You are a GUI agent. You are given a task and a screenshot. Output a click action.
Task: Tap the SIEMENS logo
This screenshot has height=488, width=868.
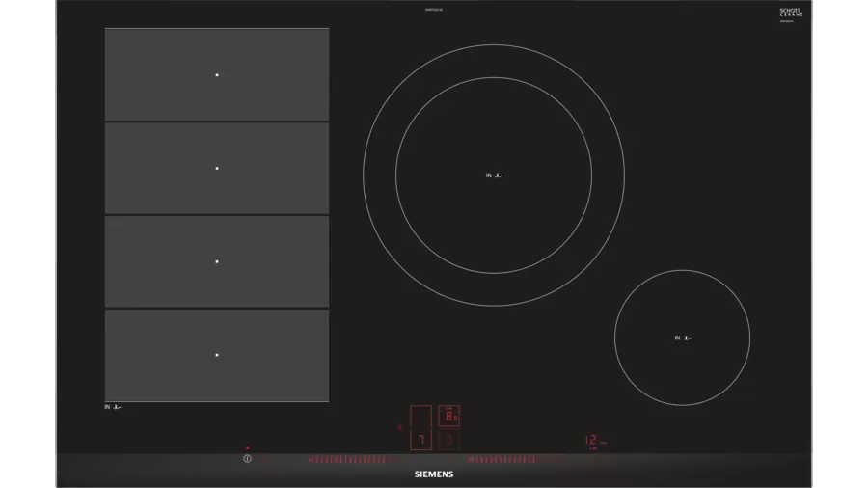click(x=433, y=474)
